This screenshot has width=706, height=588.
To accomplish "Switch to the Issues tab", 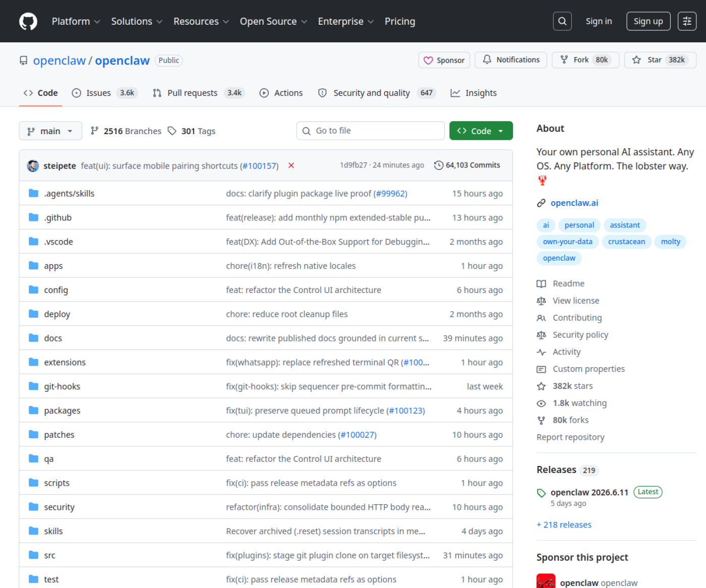I will (104, 93).
